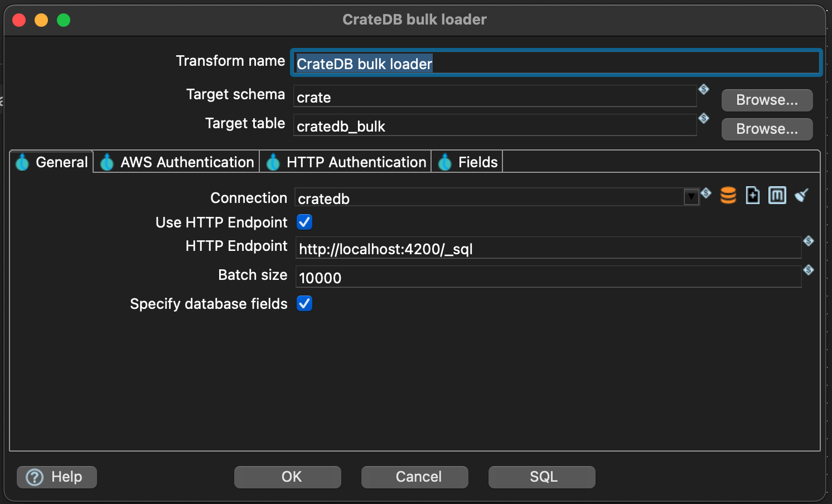Screen dimensions: 832x504
Task: Click Browse button for Target schema
Action: coord(767,100)
